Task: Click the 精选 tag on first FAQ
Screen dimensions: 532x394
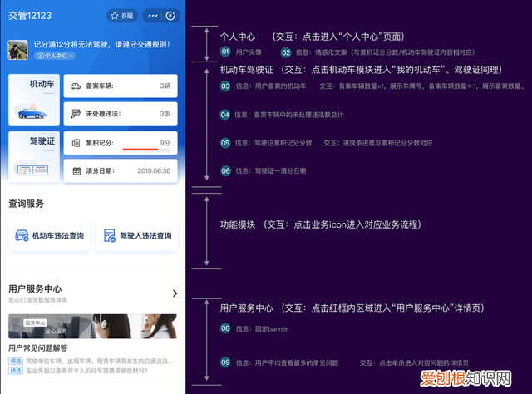Action: pos(16,361)
